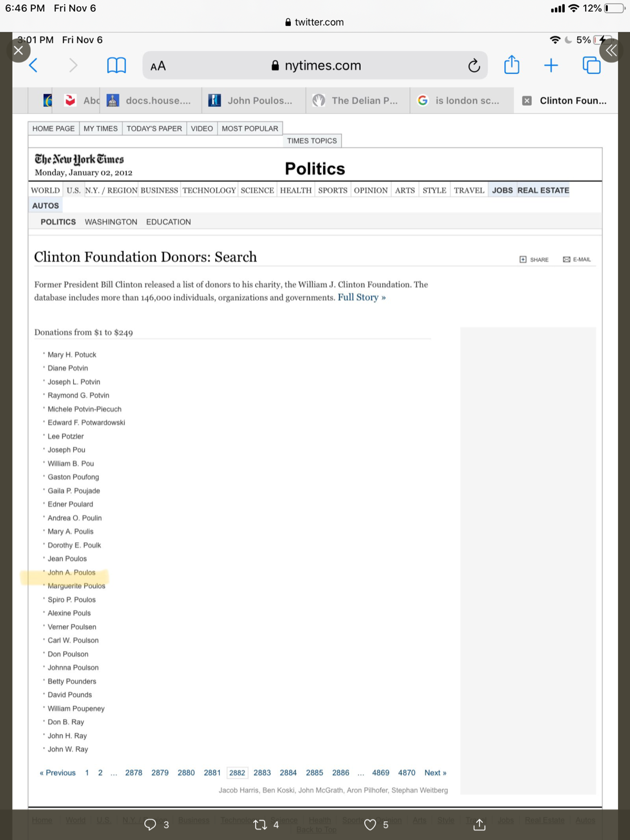Go to the OPINION section
Viewport: 630px width, 840px height.
[x=371, y=190]
